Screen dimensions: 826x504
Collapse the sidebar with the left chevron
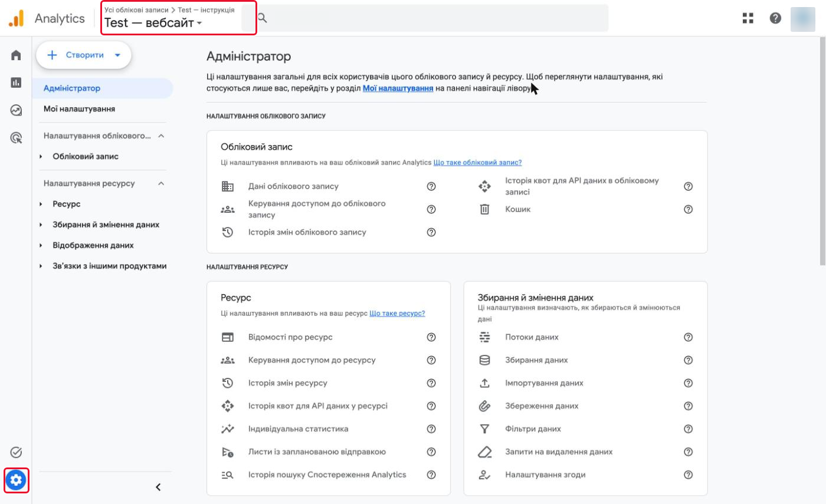(x=158, y=487)
